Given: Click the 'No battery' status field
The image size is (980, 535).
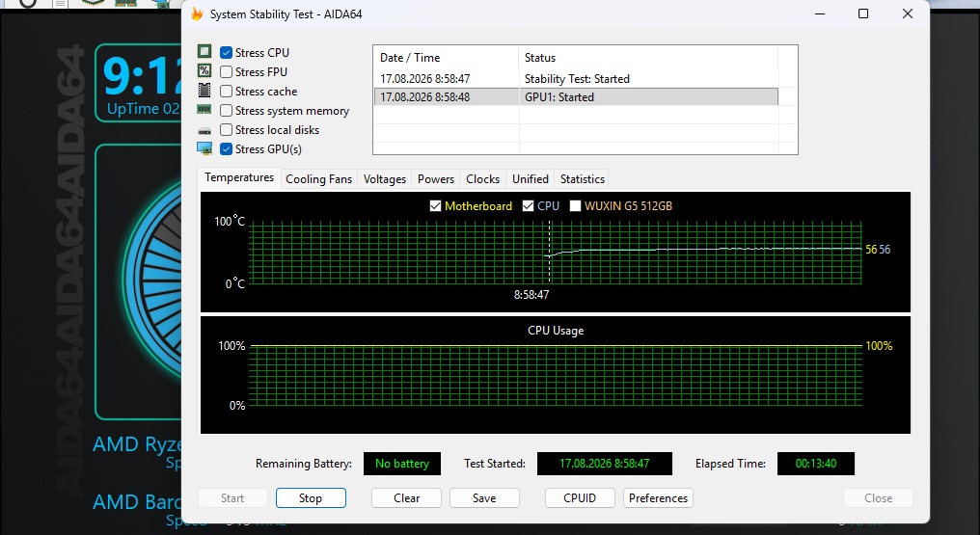Looking at the screenshot, I should [402, 464].
